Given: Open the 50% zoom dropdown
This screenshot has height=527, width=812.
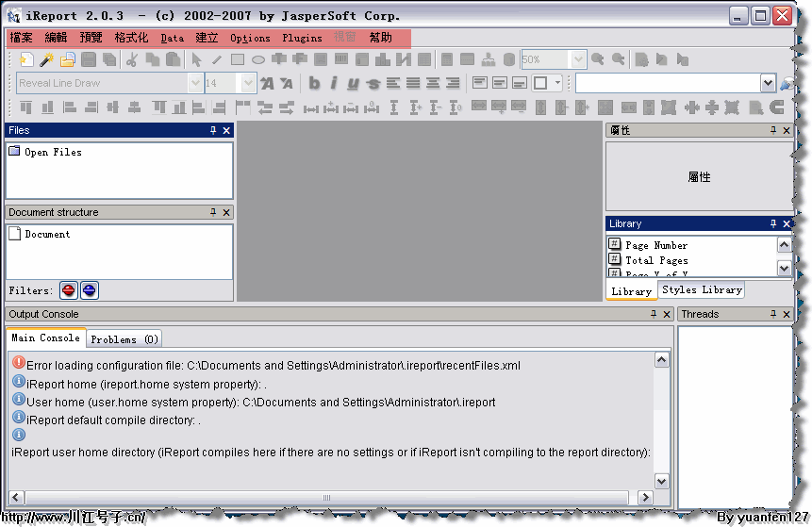Looking at the screenshot, I should click(578, 59).
